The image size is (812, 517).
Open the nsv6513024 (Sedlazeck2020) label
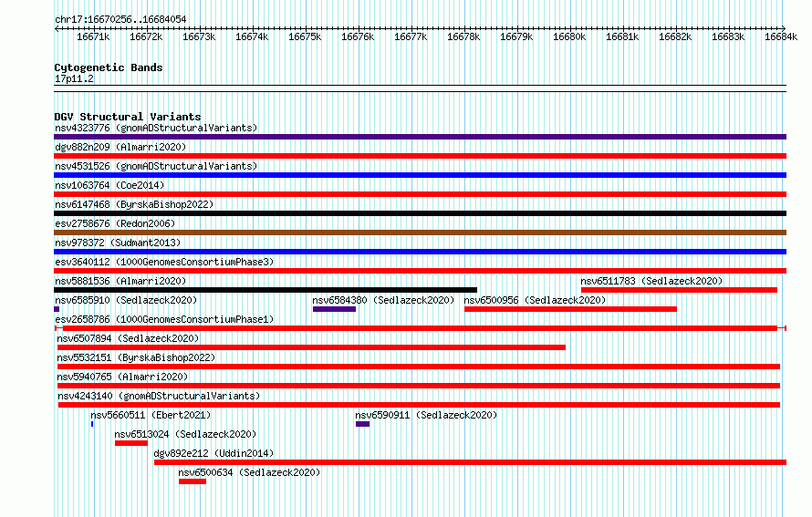[185, 434]
